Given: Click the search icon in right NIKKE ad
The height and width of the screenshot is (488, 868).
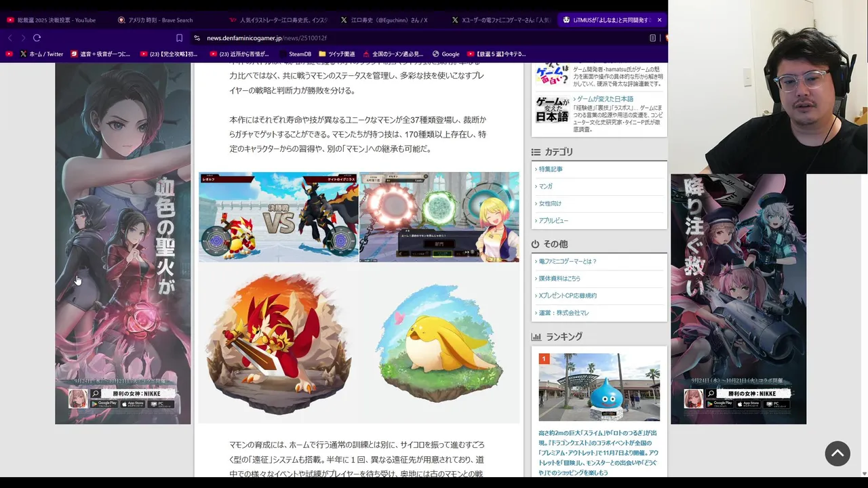Looking at the screenshot, I should 711,393.
